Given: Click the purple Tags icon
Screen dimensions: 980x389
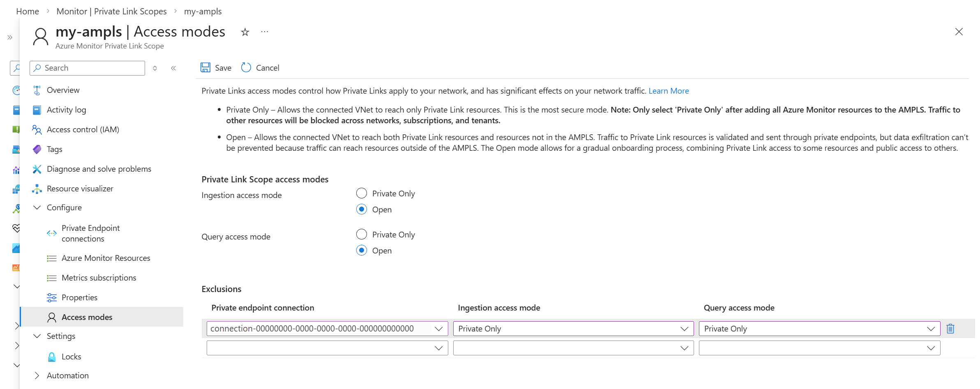Looking at the screenshot, I should coord(37,149).
